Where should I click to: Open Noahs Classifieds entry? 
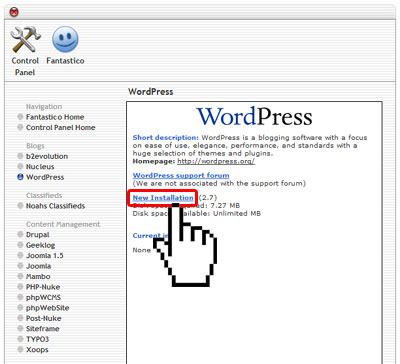(55, 206)
